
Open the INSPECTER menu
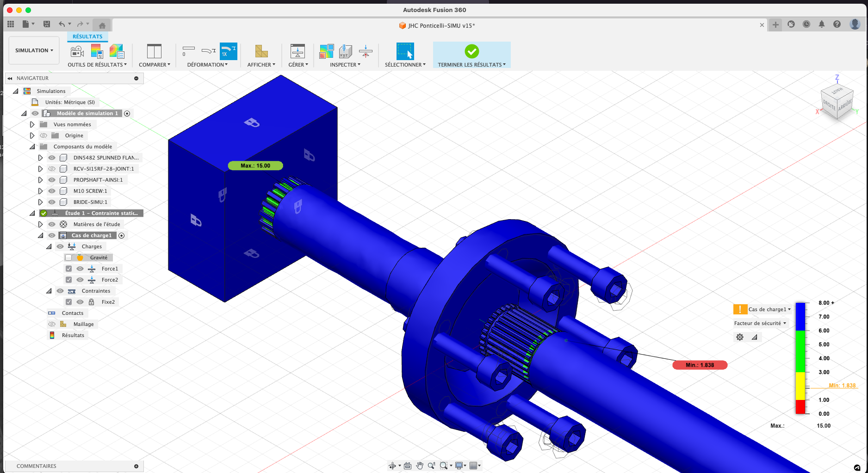(345, 65)
